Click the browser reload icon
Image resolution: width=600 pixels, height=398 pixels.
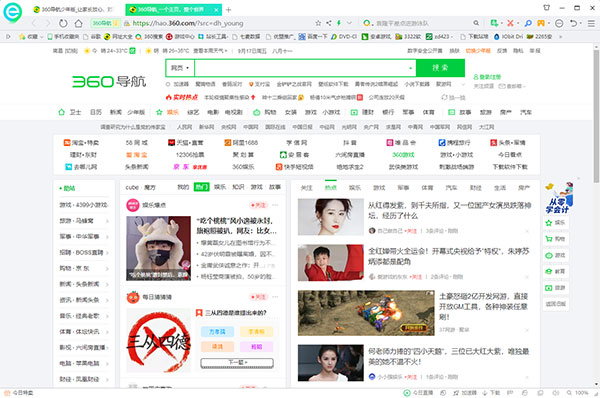click(63, 23)
